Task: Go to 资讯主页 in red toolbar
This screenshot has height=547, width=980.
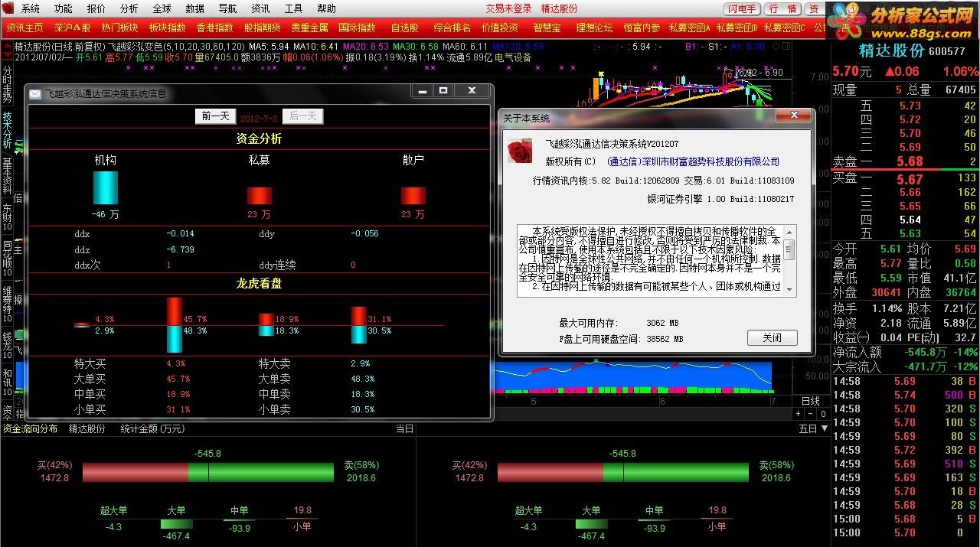Action: 25,28
